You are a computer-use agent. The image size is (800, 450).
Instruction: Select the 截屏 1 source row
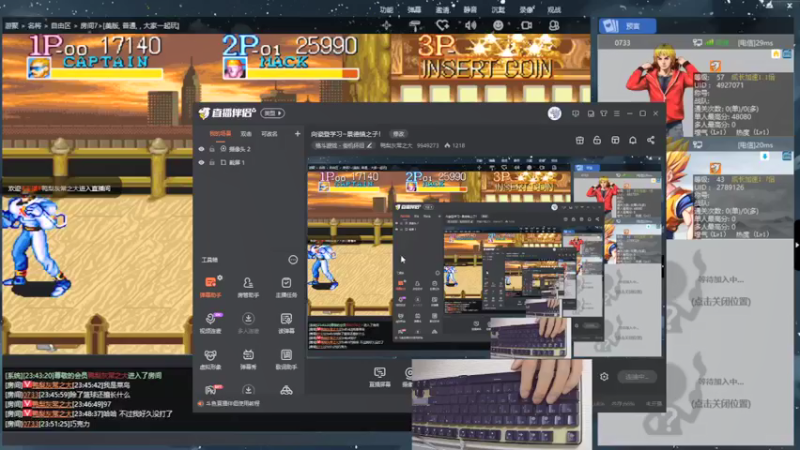tap(248, 162)
